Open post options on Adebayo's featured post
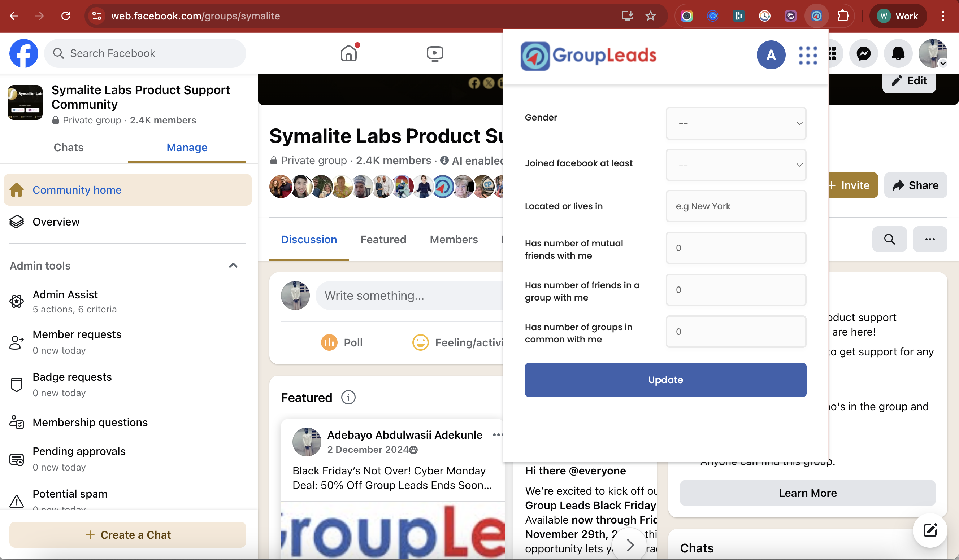This screenshot has width=959, height=560. tap(498, 435)
